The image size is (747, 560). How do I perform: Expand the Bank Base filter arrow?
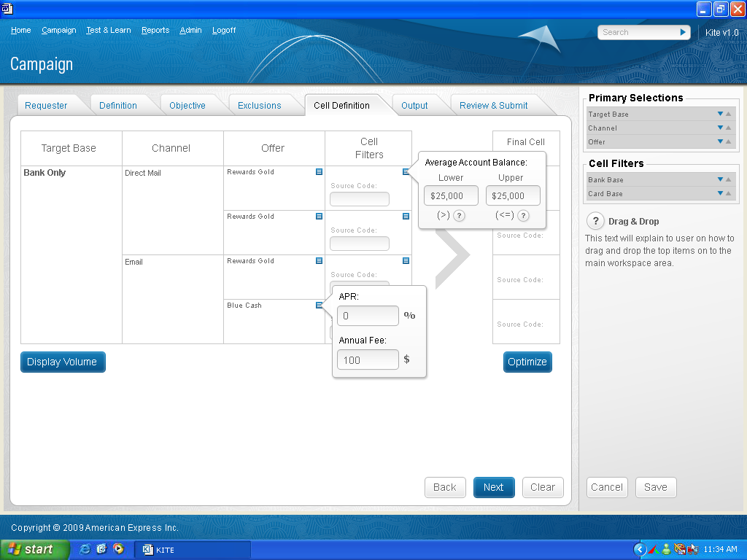coord(720,179)
